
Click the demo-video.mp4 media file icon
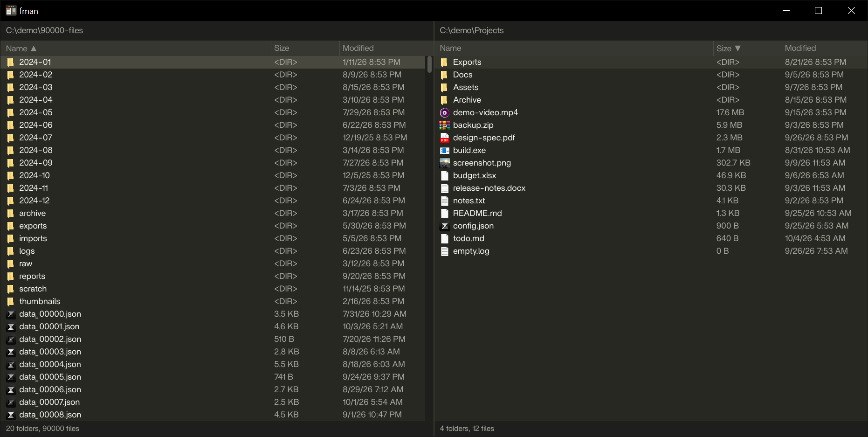click(445, 112)
